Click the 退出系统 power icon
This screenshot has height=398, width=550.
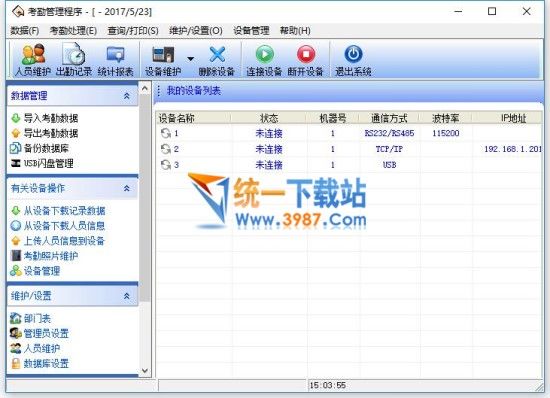point(353,54)
